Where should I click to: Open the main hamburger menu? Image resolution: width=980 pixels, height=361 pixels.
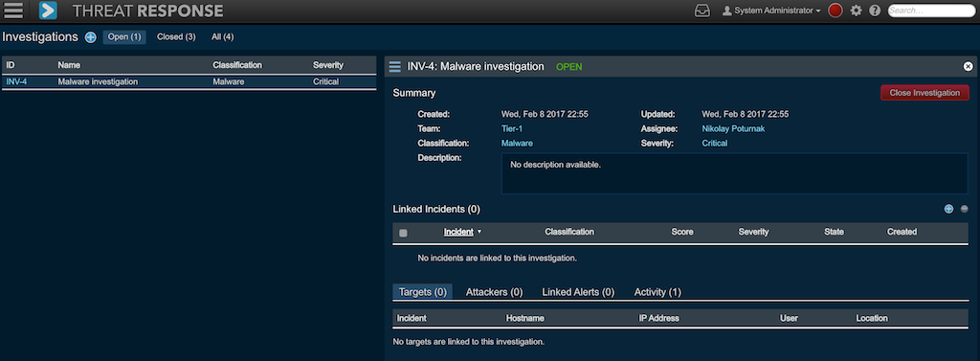pyautogui.click(x=13, y=10)
